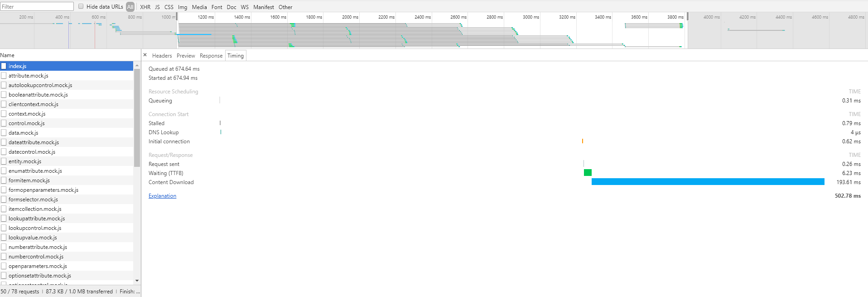868x297 pixels.
Task: Click file icon beside data.mock.js
Action: pyautogui.click(x=4, y=133)
